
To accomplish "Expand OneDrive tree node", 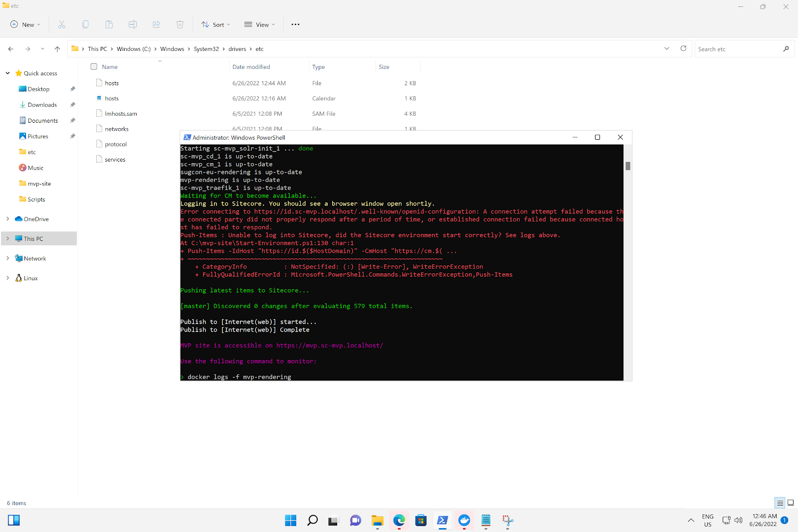I will click(7, 219).
